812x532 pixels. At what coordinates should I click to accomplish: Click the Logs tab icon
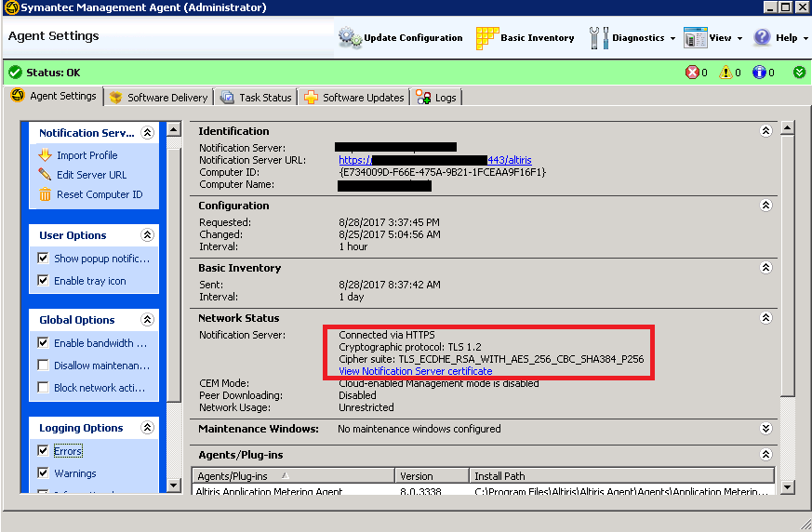pyautogui.click(x=423, y=97)
